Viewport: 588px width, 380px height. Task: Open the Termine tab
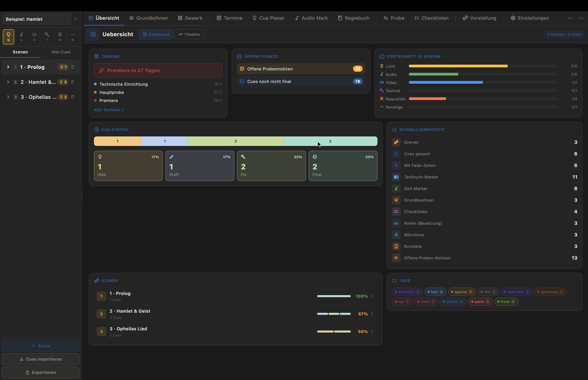229,18
